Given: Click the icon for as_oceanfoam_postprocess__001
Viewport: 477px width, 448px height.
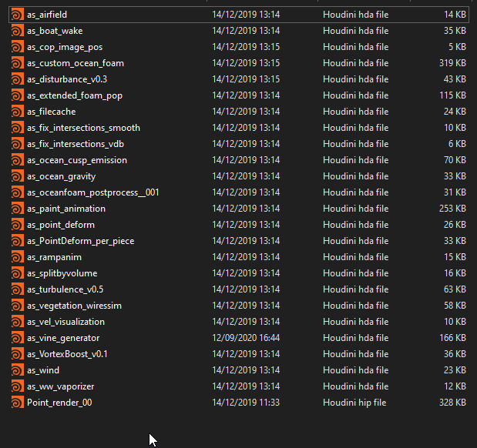Looking at the screenshot, I should coord(18,192).
